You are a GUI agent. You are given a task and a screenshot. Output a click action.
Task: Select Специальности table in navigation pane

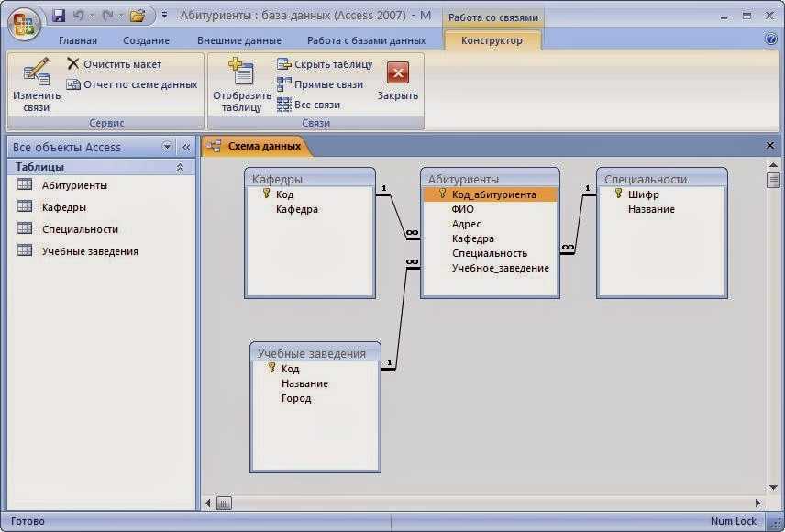(x=80, y=229)
